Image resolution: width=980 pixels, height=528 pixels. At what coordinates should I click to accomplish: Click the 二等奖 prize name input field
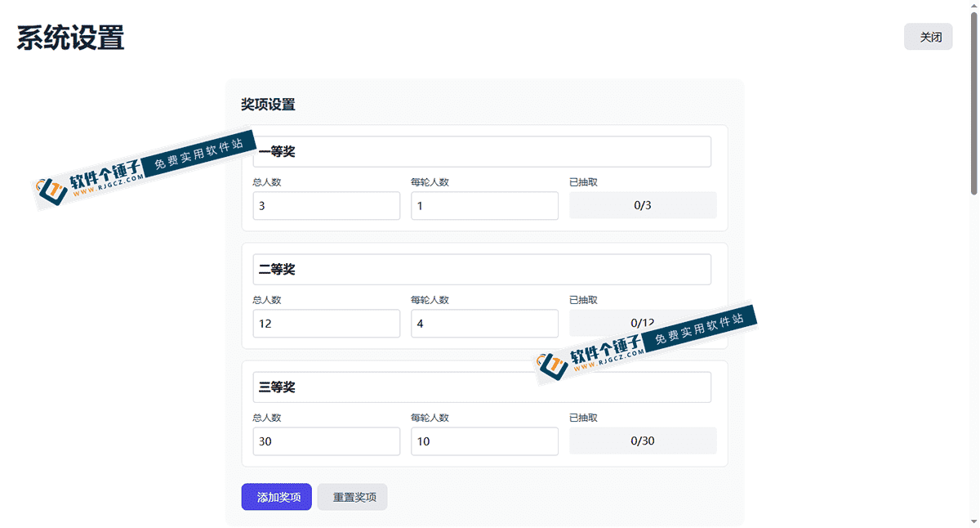482,269
